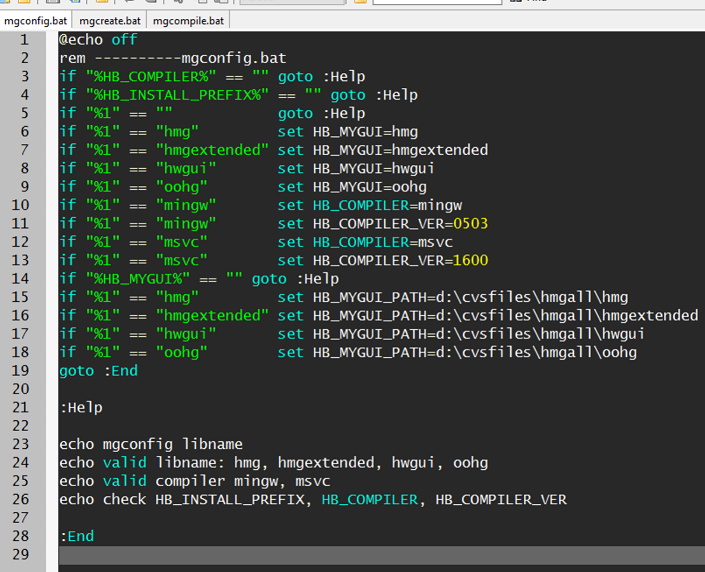Click the empty highlighted line 29
Screen dimensions: 705x572
[380, 555]
